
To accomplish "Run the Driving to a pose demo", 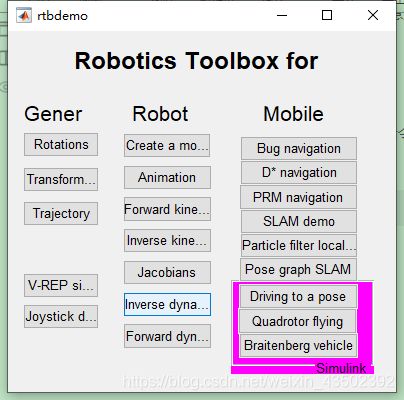I will [x=298, y=296].
